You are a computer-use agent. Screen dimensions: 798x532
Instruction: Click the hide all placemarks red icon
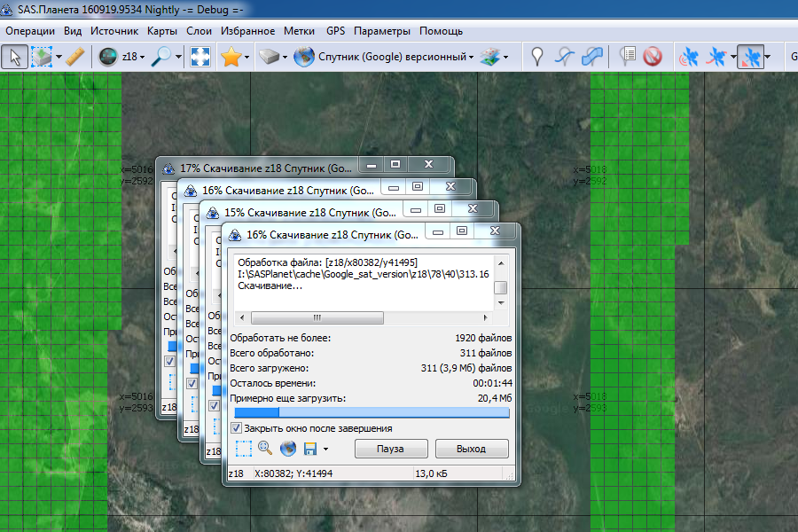tap(653, 57)
